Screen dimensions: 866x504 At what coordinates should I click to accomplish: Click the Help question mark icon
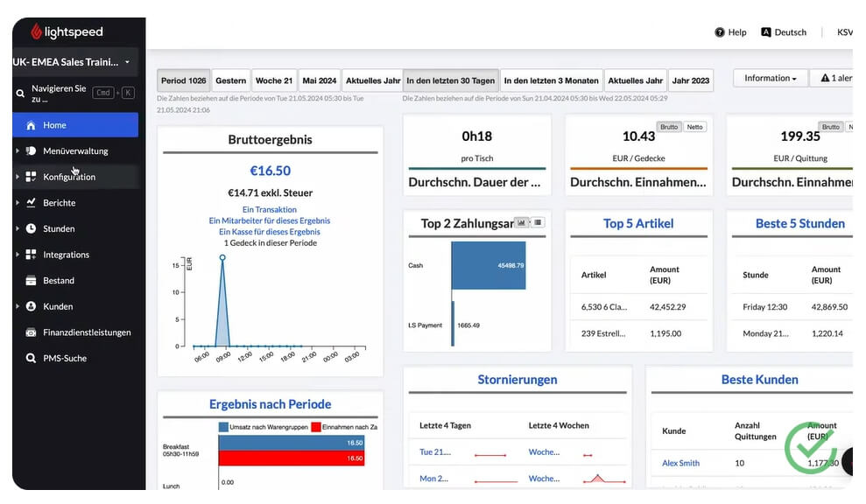720,32
